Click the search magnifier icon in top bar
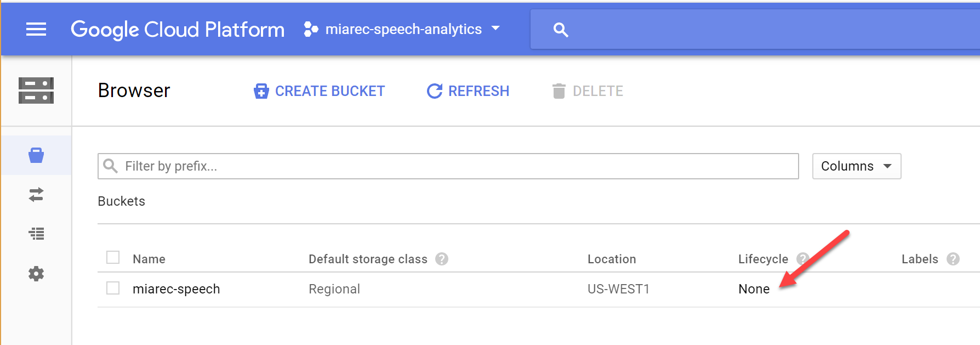Image resolution: width=980 pixels, height=345 pixels. click(x=560, y=30)
